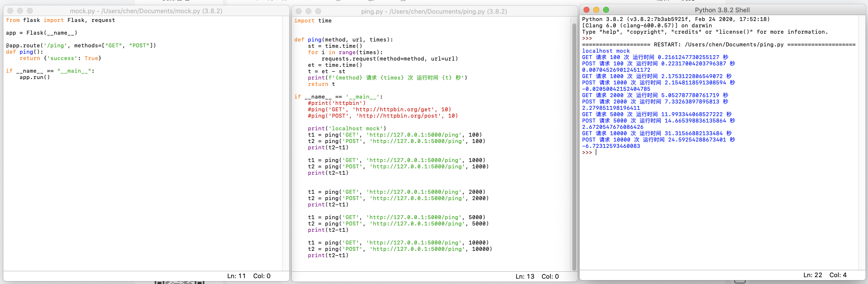Screen dimensions: 868x284
Task: Click the 'Ln: 11' status in mock.py window
Action: tap(237, 276)
